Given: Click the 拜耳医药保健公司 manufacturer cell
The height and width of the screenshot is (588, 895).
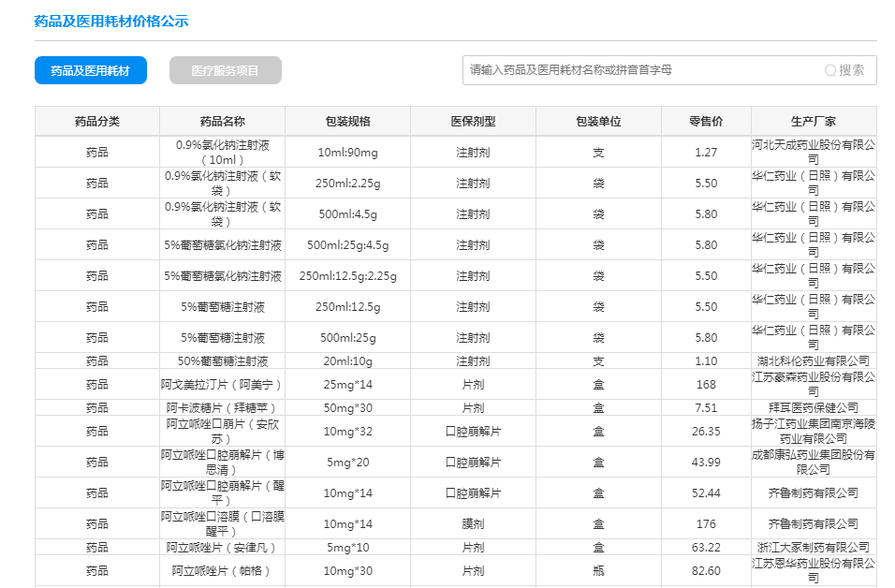Looking at the screenshot, I should pos(813,407).
